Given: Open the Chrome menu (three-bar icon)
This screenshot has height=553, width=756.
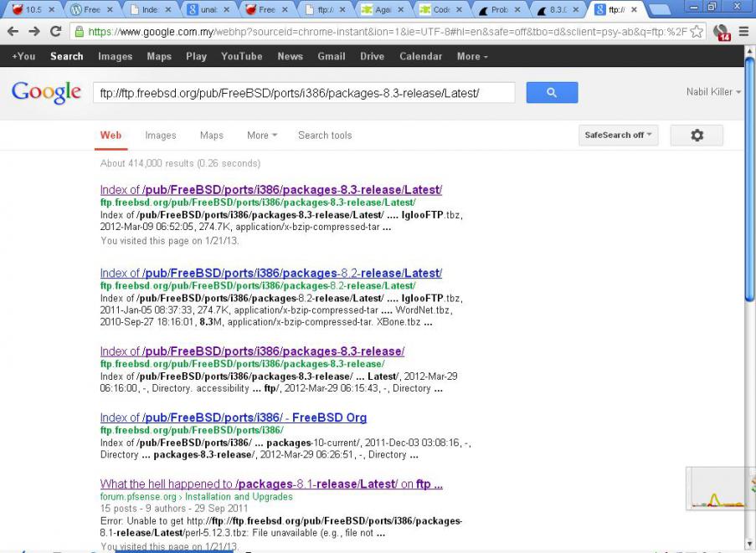Looking at the screenshot, I should click(744, 32).
